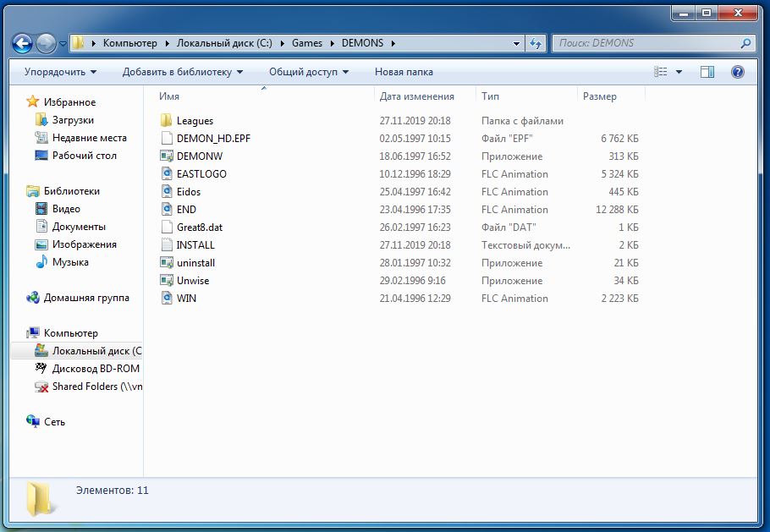The image size is (770, 532).
Task: Expand arrow after DEMONS in breadcrumb
Action: tap(393, 43)
